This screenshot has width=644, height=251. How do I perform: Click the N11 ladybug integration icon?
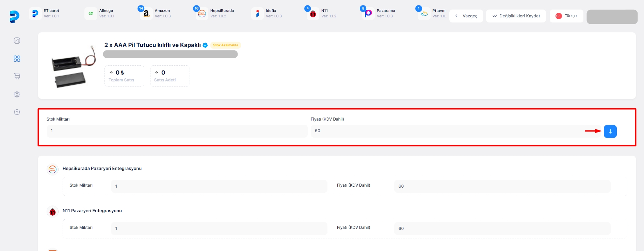(x=313, y=14)
